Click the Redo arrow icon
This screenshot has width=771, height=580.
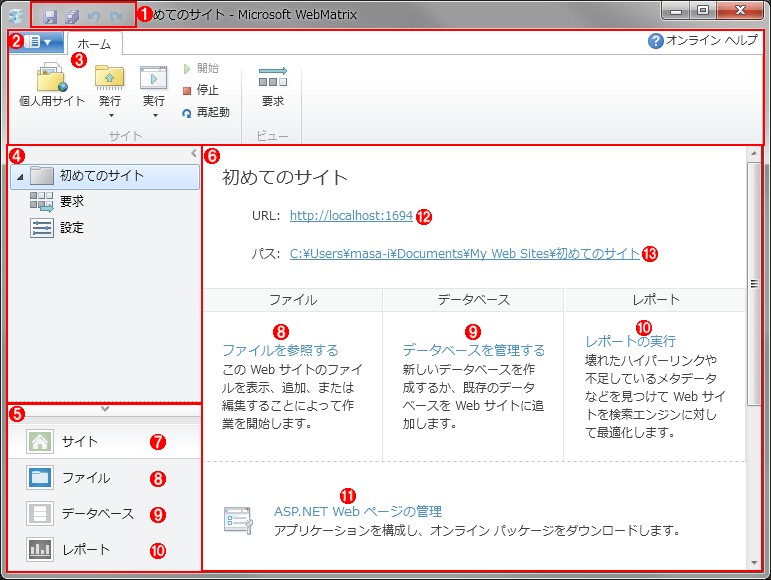116,17
